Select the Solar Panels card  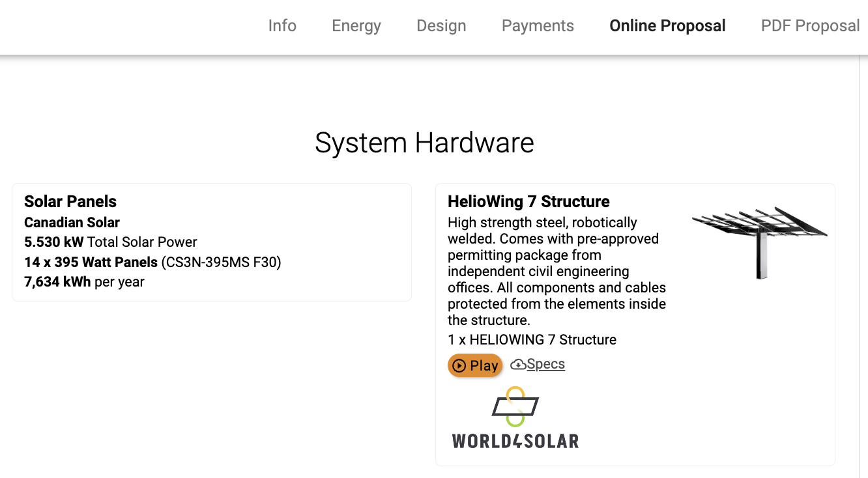pyautogui.click(x=211, y=242)
